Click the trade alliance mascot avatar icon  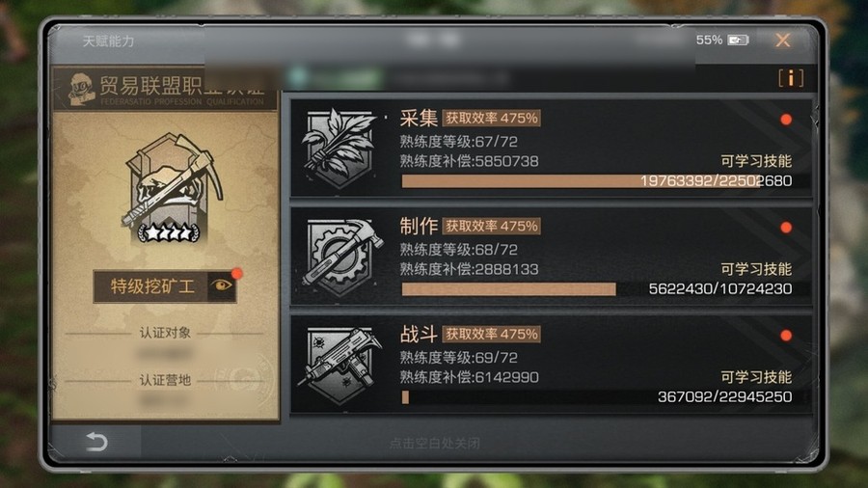(x=81, y=89)
